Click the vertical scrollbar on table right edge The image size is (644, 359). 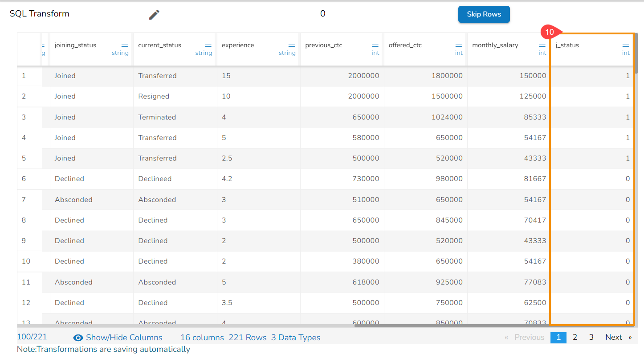click(x=636, y=54)
